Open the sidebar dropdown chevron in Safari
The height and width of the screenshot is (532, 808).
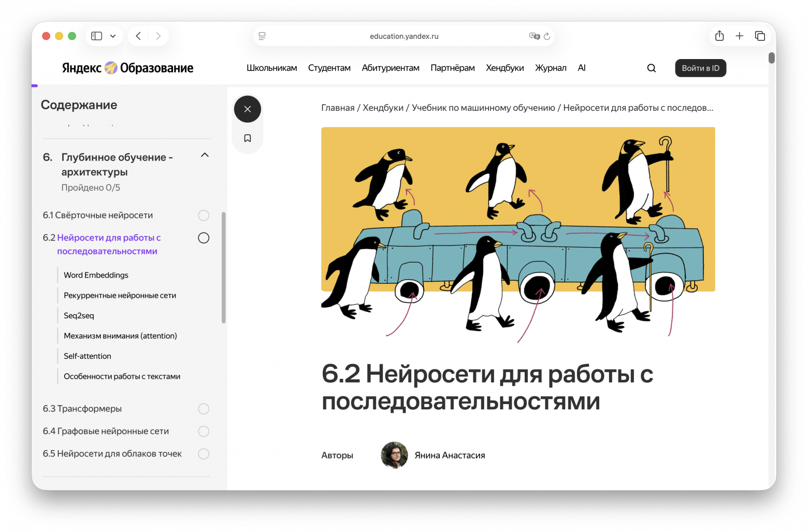[x=112, y=36]
